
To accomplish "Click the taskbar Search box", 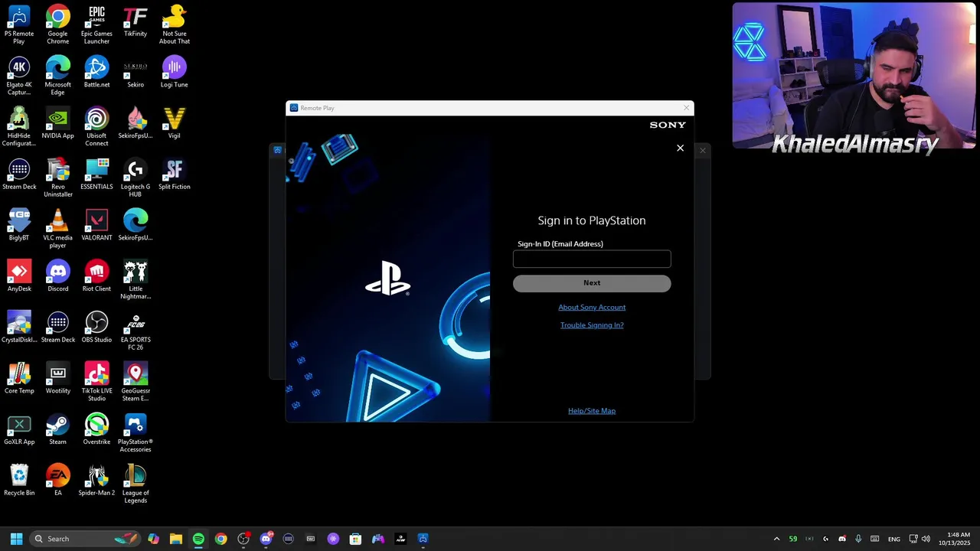I will (x=86, y=539).
